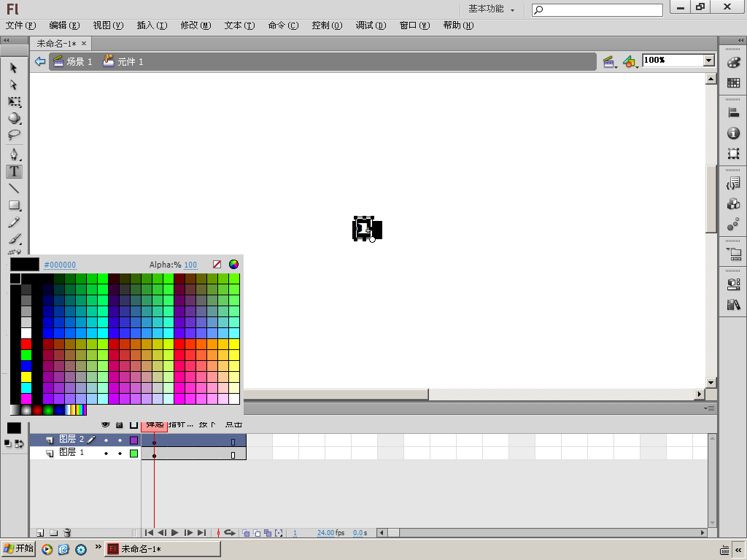Click the blue back arrow in edit bar

coord(40,61)
